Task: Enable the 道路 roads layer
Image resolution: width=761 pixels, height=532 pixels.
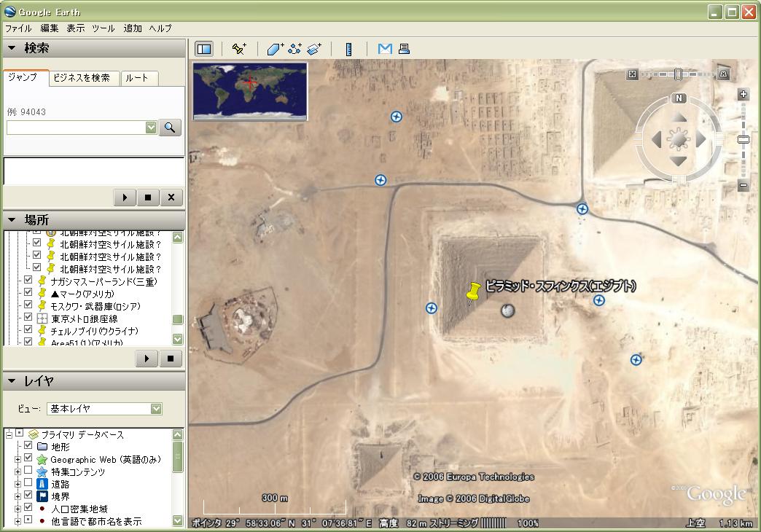Action: tap(28, 482)
